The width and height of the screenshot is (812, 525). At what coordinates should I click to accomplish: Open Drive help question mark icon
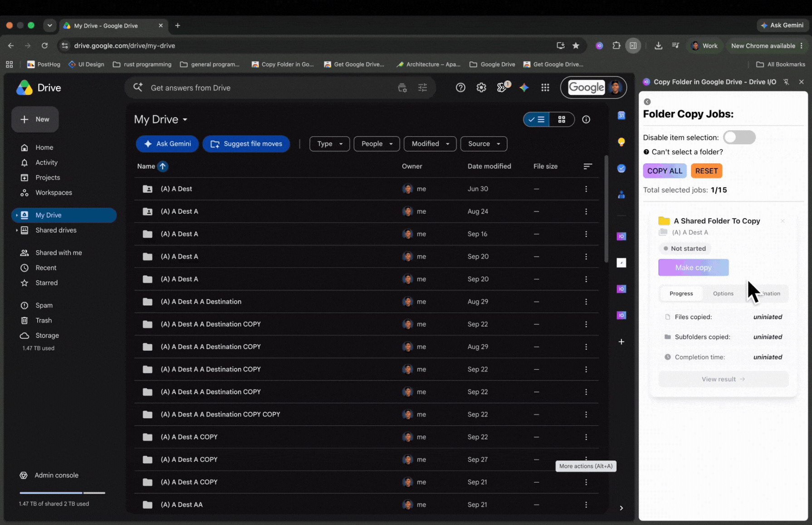[x=460, y=87]
